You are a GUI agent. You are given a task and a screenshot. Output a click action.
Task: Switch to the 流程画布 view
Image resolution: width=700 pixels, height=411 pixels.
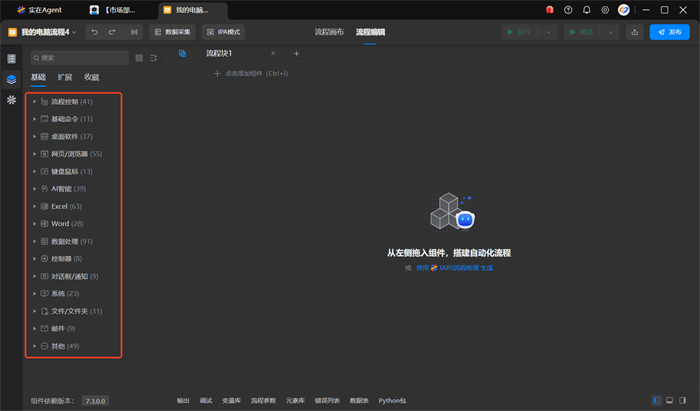[x=329, y=32]
